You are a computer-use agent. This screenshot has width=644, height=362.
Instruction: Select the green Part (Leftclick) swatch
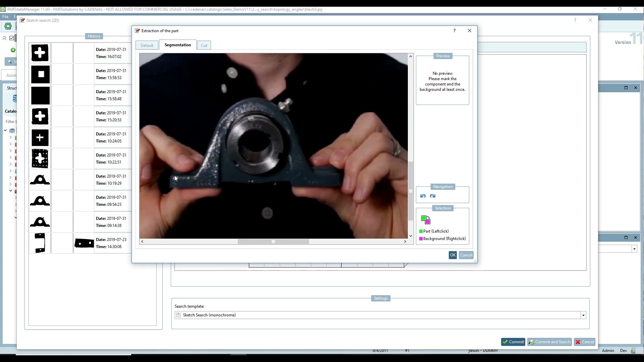tap(421, 231)
